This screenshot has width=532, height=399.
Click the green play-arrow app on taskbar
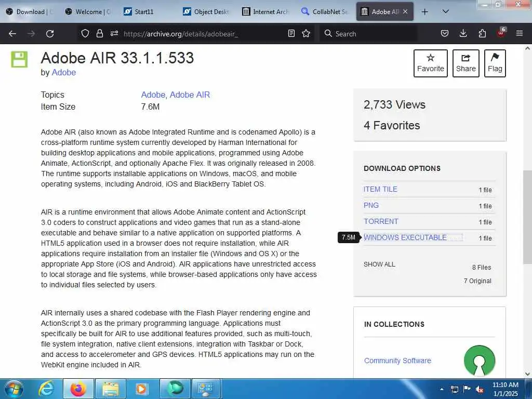175,389
